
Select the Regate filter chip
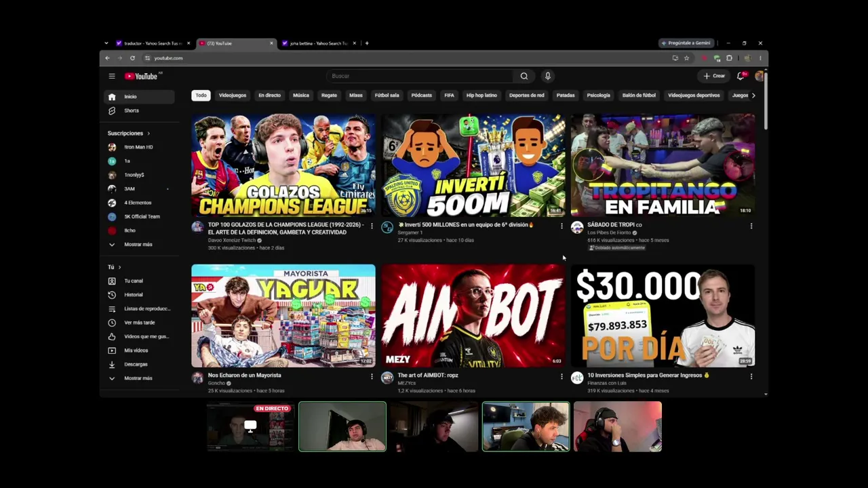[329, 96]
